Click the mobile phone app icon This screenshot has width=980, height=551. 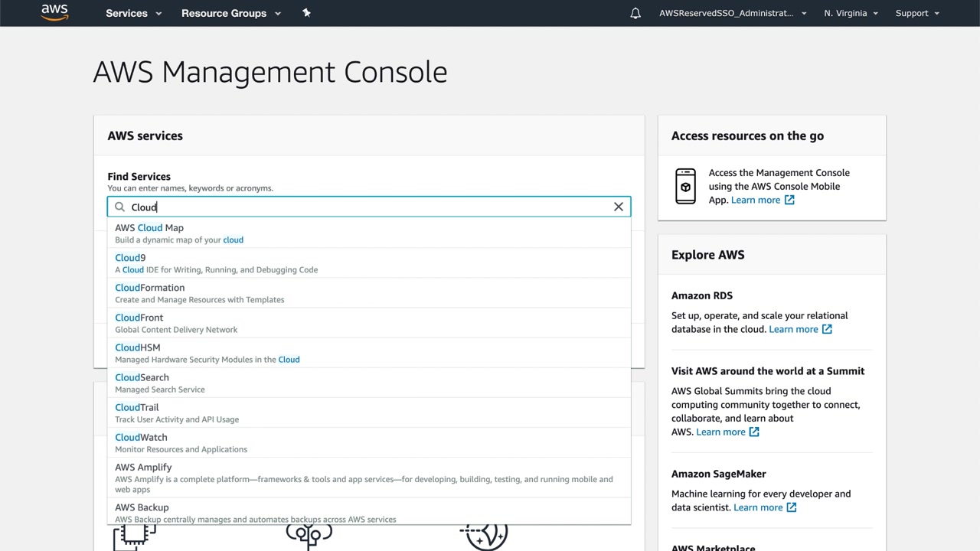(x=685, y=186)
